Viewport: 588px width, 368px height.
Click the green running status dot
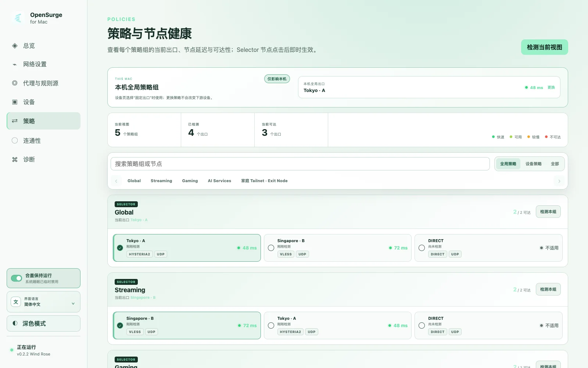coord(12,350)
